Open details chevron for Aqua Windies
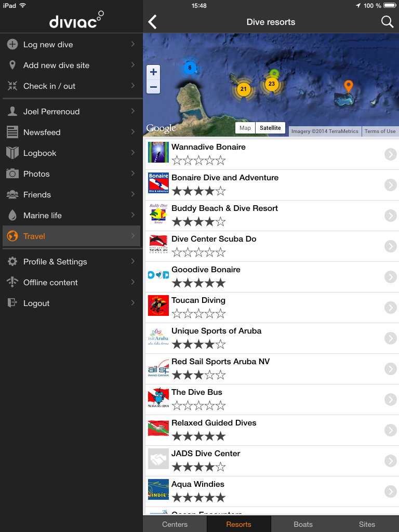The image size is (399, 532). pyautogui.click(x=391, y=491)
